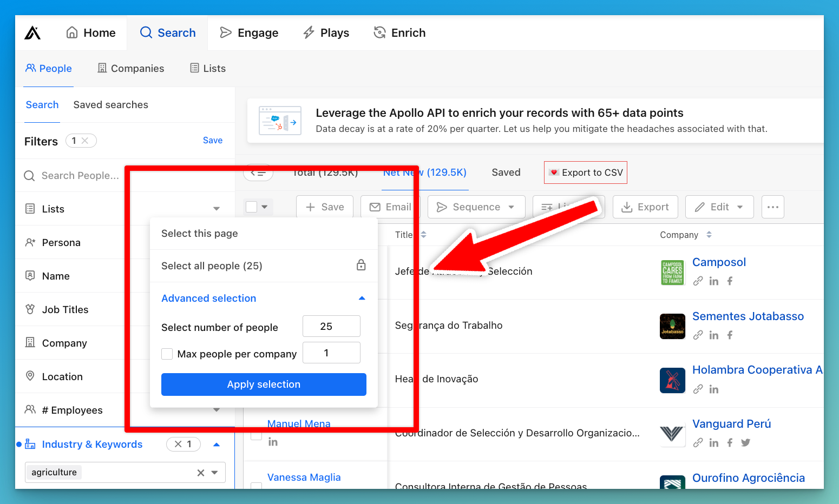Open the agriculture keyword dropdown arrow
Image resolution: width=839 pixels, height=504 pixels.
tap(215, 473)
